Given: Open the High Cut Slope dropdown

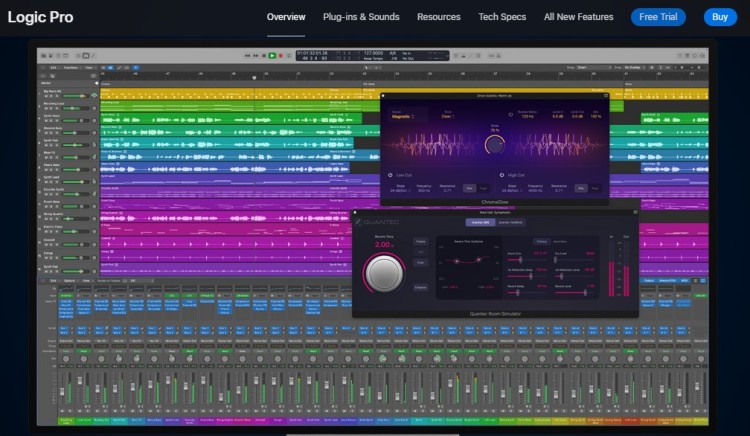Looking at the screenshot, I should pos(512,190).
